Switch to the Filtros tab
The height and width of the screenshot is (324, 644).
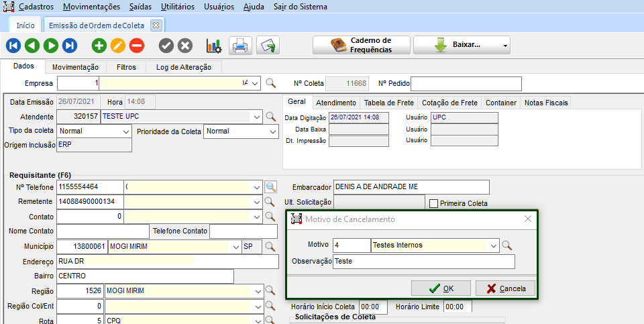126,67
